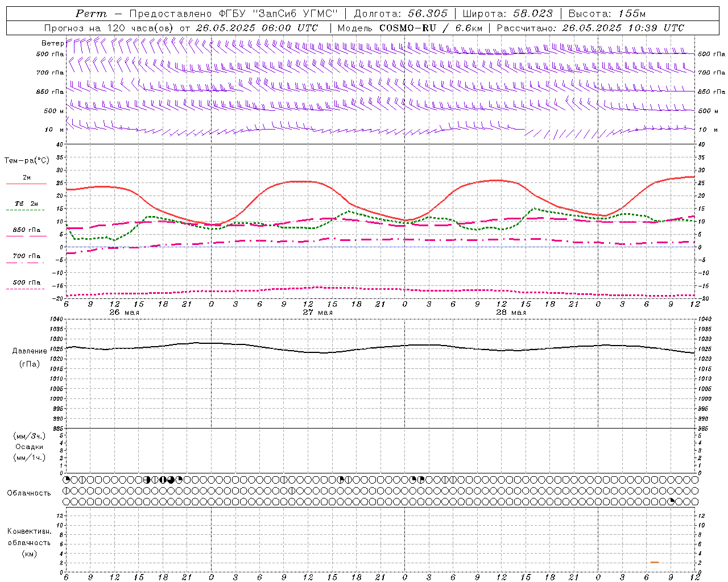Click the "Td 2м" dew point legend entry
Screen dimensions: 728x582
27,203
